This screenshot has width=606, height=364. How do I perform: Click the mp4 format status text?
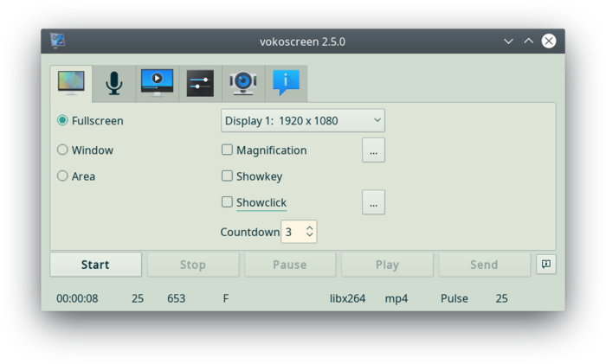396,299
